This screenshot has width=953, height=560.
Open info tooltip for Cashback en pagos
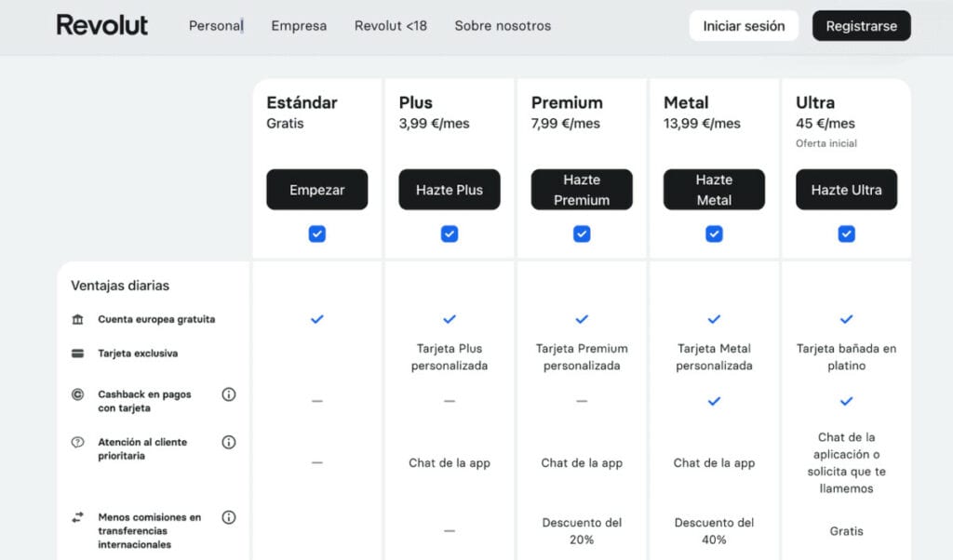(229, 394)
